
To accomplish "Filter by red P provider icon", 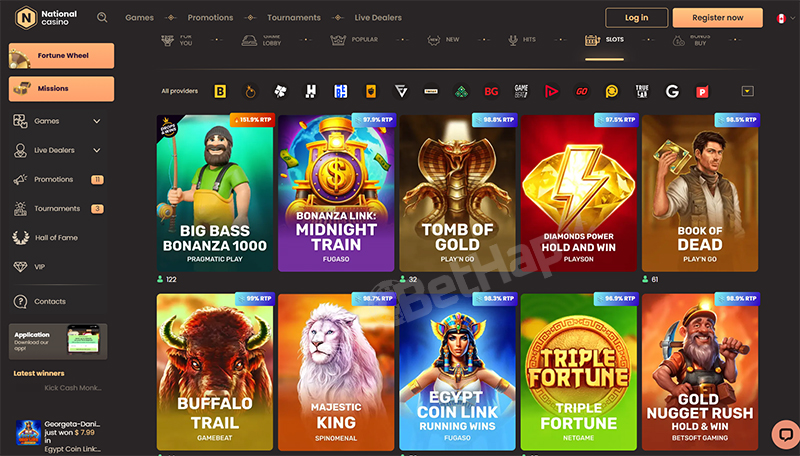I will (x=703, y=91).
